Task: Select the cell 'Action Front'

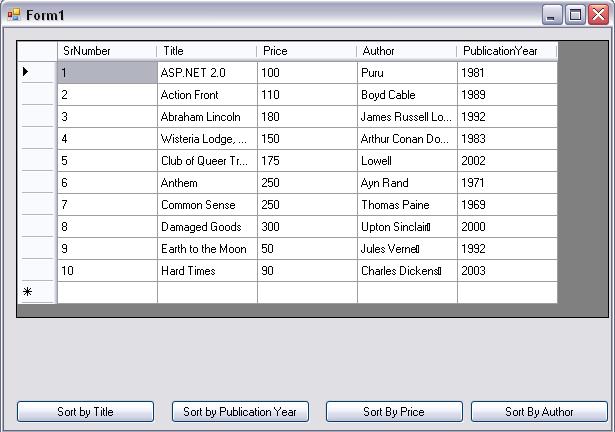Action: click(207, 95)
